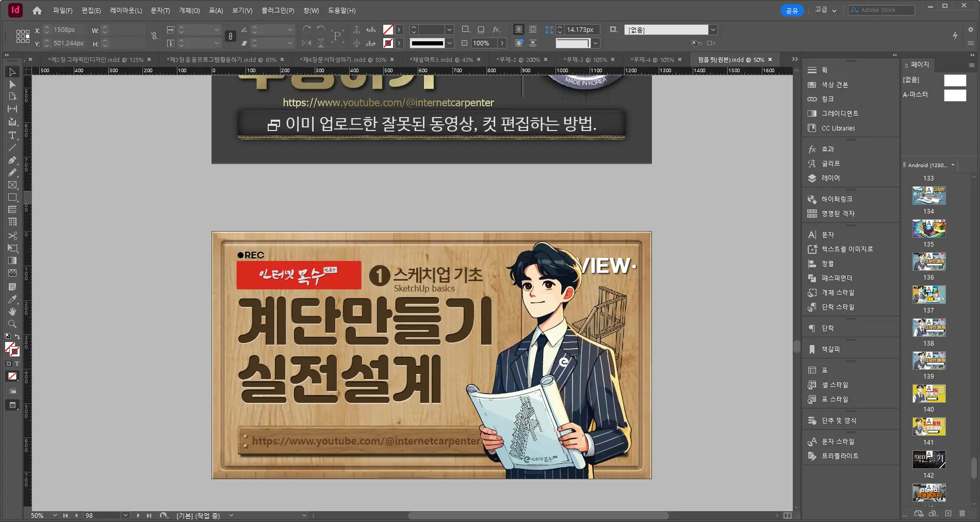Click the 공유 (Share) button
This screenshot has height=522, width=980.
pos(792,10)
